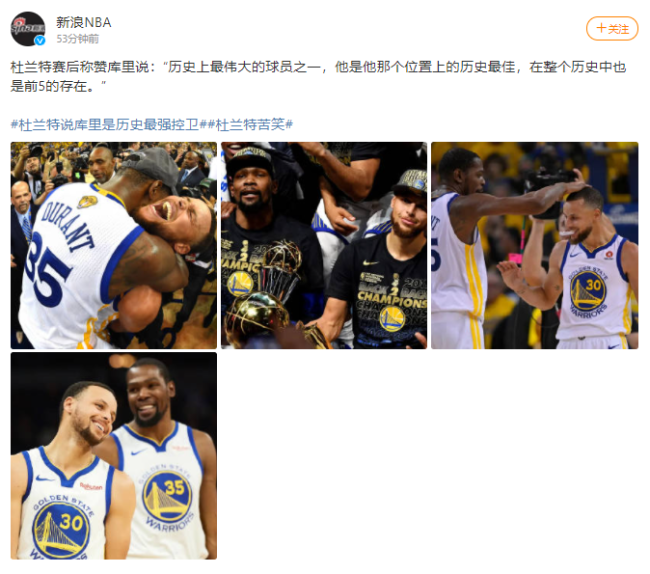Click the blue verified badge on avatar
This screenshot has width=650, height=574.
(39, 40)
